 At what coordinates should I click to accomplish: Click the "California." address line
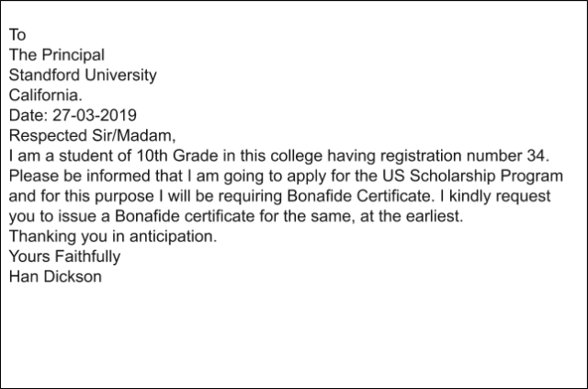(46, 95)
